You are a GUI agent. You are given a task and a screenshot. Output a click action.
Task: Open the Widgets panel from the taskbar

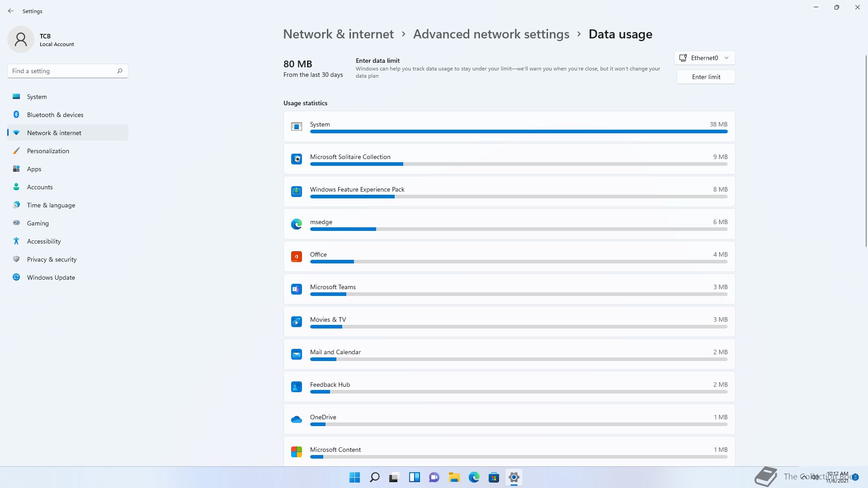click(415, 477)
